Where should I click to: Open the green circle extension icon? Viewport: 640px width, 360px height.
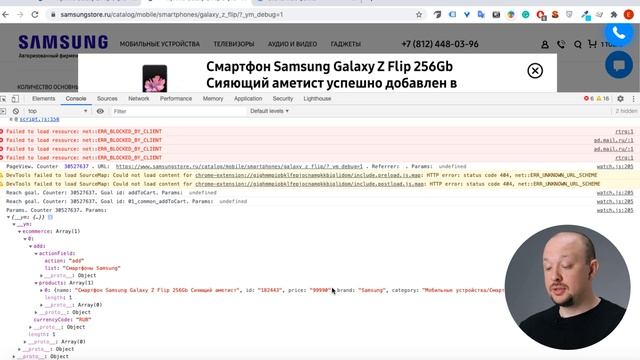[526, 15]
